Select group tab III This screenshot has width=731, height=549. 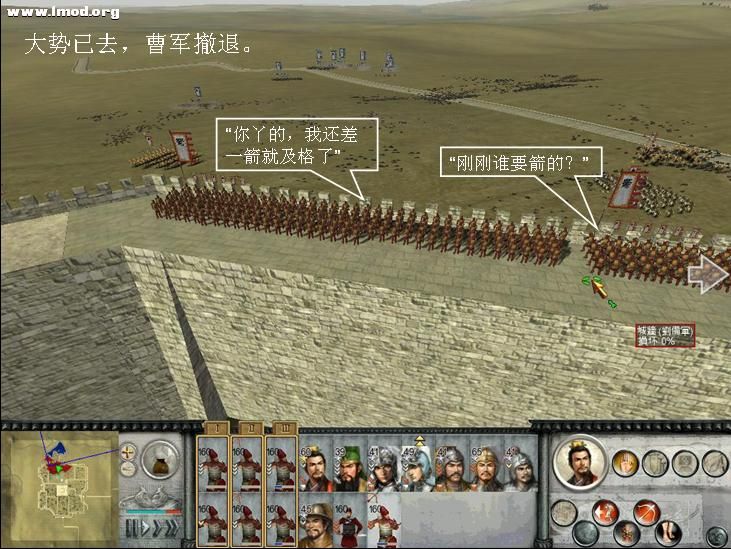tap(285, 428)
